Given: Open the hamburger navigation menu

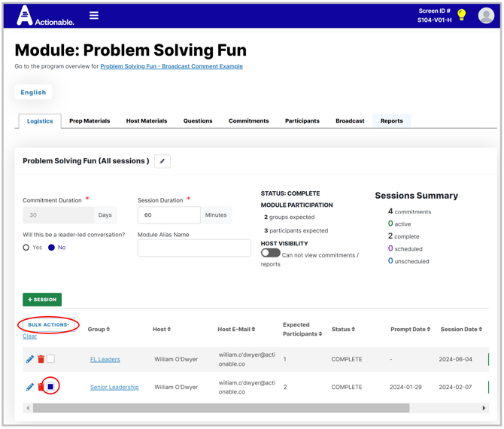Looking at the screenshot, I should coord(94,15).
